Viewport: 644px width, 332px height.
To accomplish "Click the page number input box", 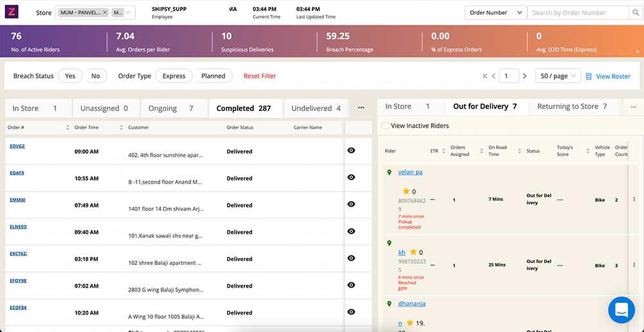I will (x=509, y=76).
